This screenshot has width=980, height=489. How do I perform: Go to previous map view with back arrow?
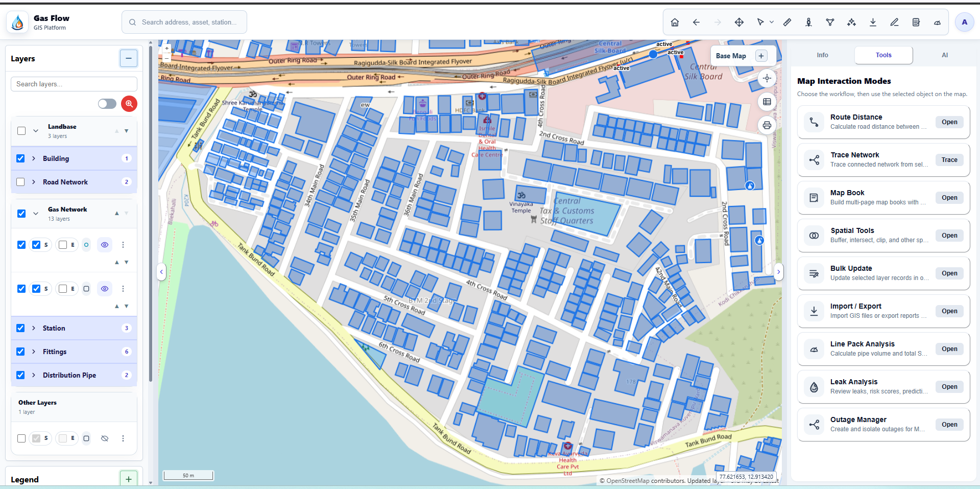(x=696, y=22)
